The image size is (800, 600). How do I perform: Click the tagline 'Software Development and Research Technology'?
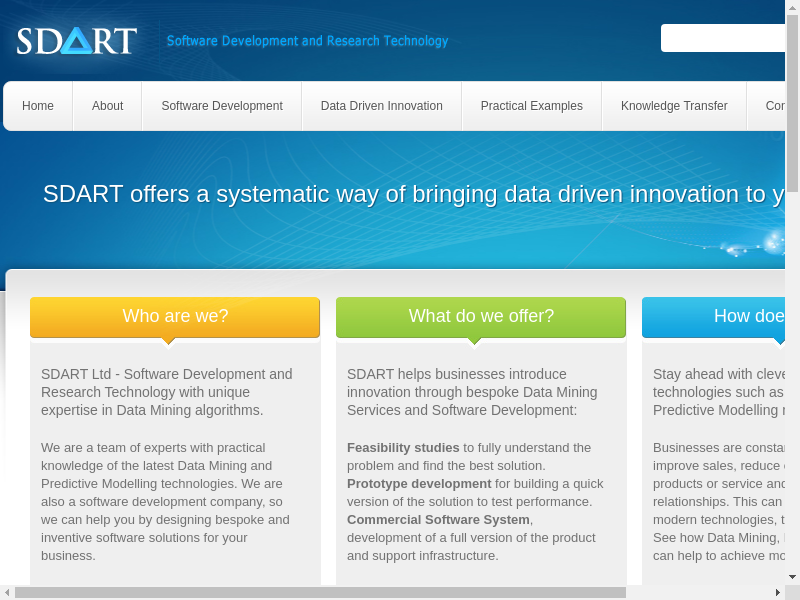click(x=307, y=41)
